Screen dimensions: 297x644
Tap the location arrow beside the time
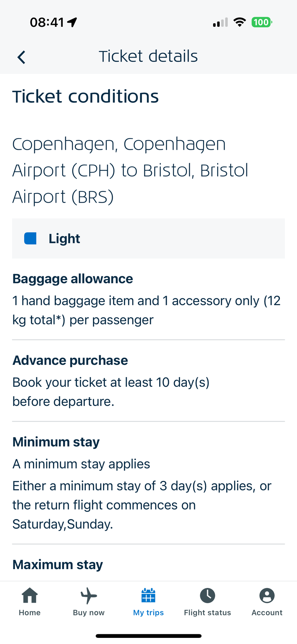tap(72, 22)
